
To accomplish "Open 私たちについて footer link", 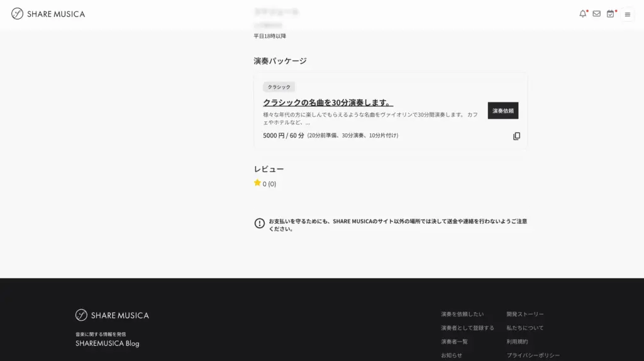I will 525,328.
